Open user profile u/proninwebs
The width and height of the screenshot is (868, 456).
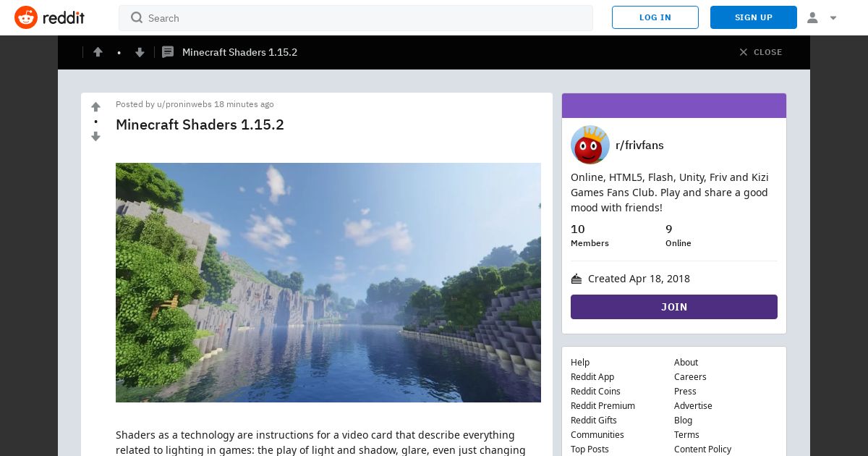click(184, 104)
